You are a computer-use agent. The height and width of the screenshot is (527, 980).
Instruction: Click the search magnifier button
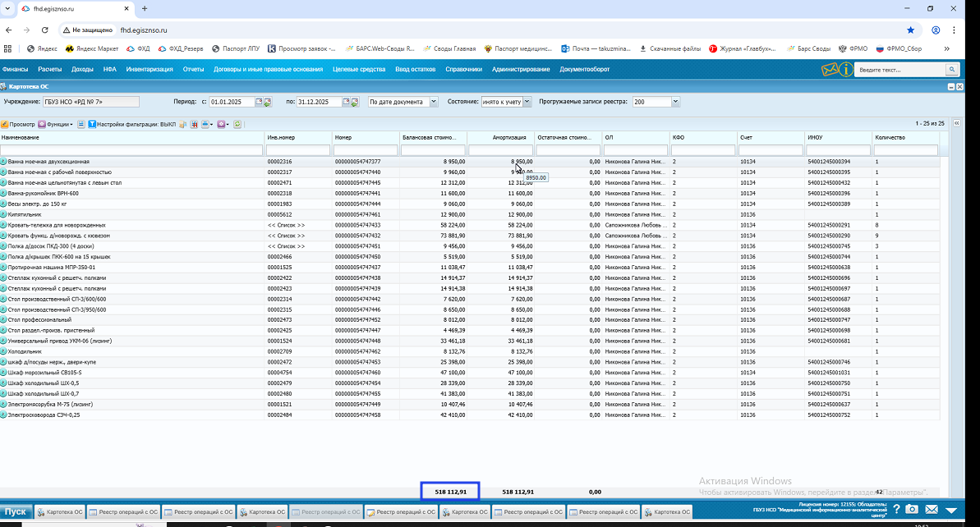[x=952, y=70]
